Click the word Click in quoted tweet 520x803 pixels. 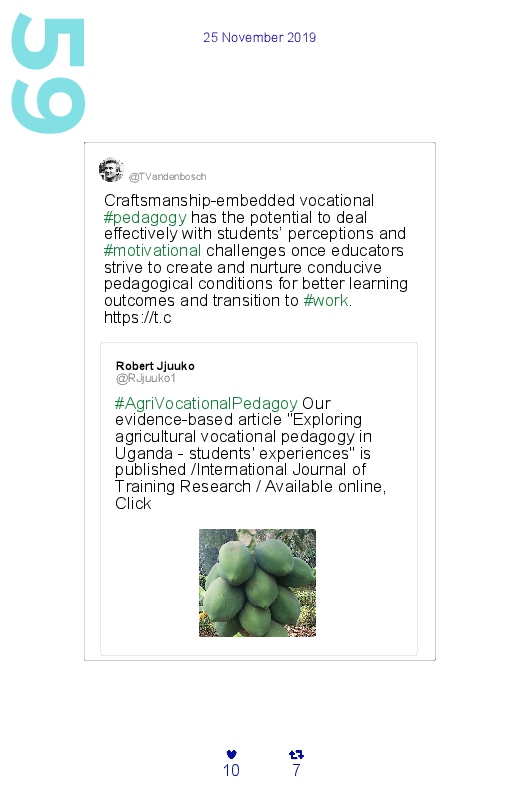133,503
